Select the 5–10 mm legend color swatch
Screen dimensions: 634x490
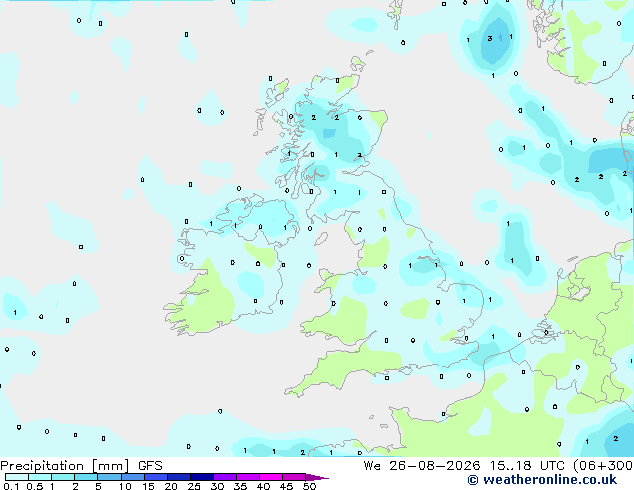109,477
